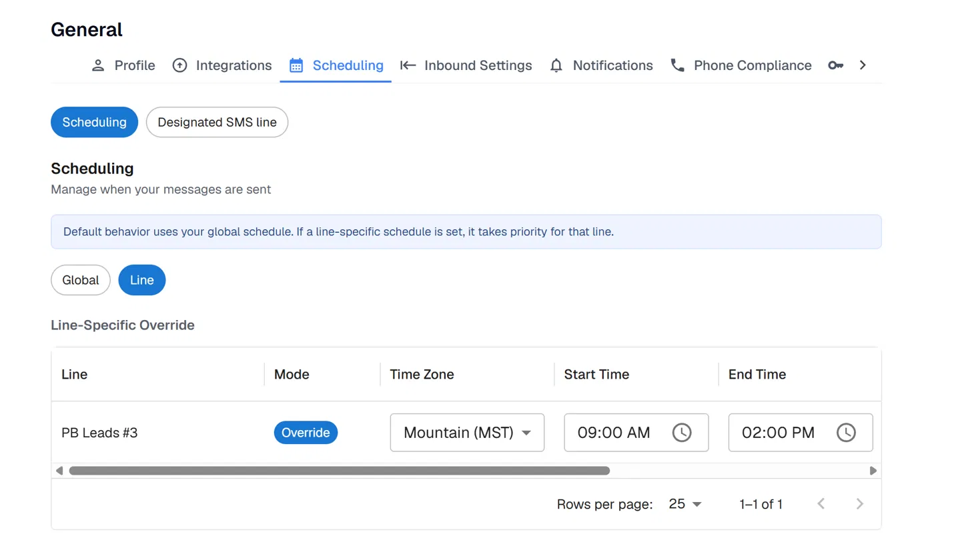Open the Inbound Settings tab

click(x=466, y=65)
